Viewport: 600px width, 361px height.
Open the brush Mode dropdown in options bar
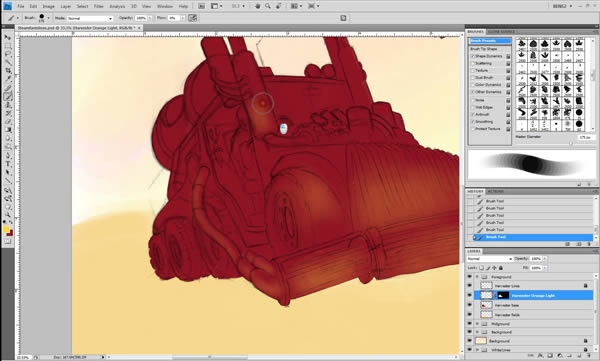click(90, 18)
